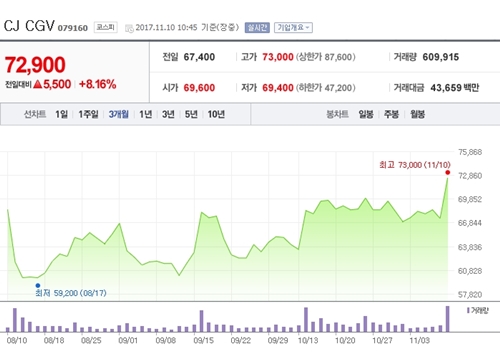Select the 1일 line chart period
This screenshot has width=500, height=361.
click(61, 114)
